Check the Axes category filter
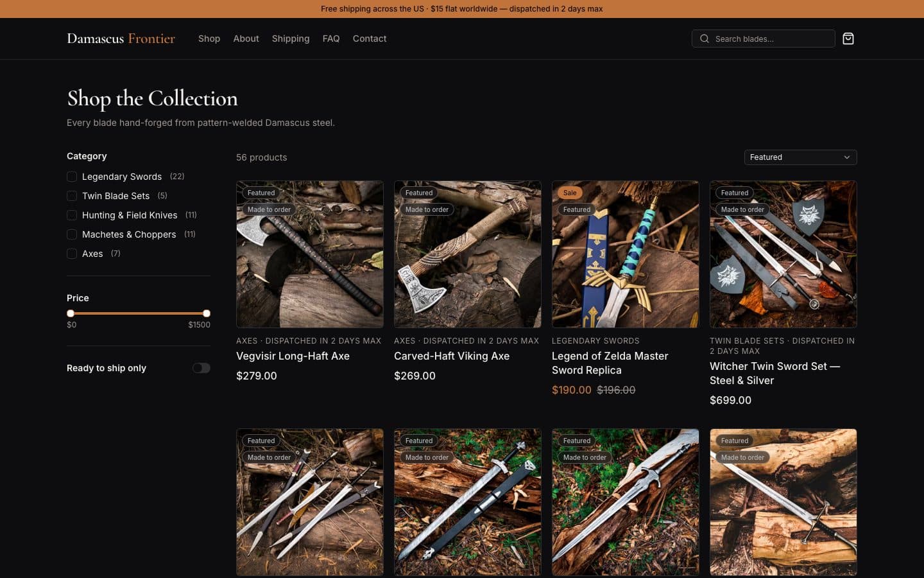924x578 pixels. (x=72, y=254)
